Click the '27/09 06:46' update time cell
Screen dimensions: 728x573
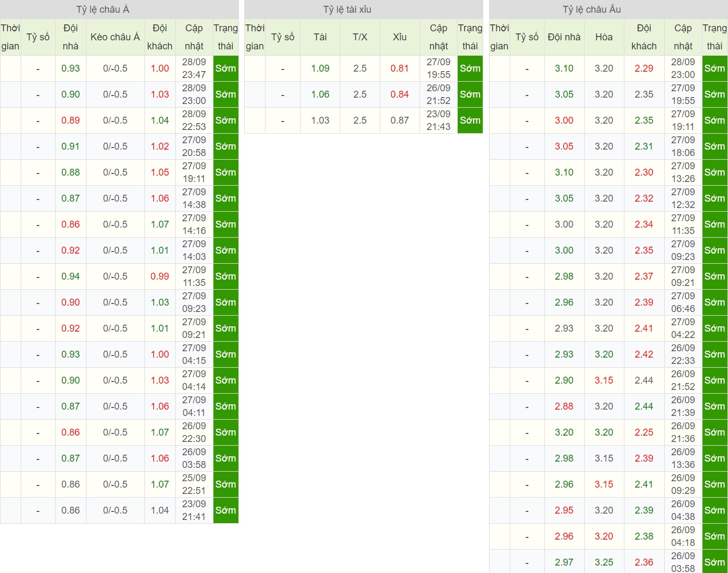tap(683, 302)
